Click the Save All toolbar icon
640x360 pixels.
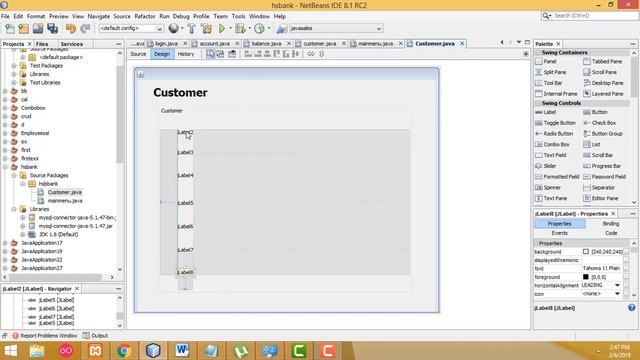(53, 29)
